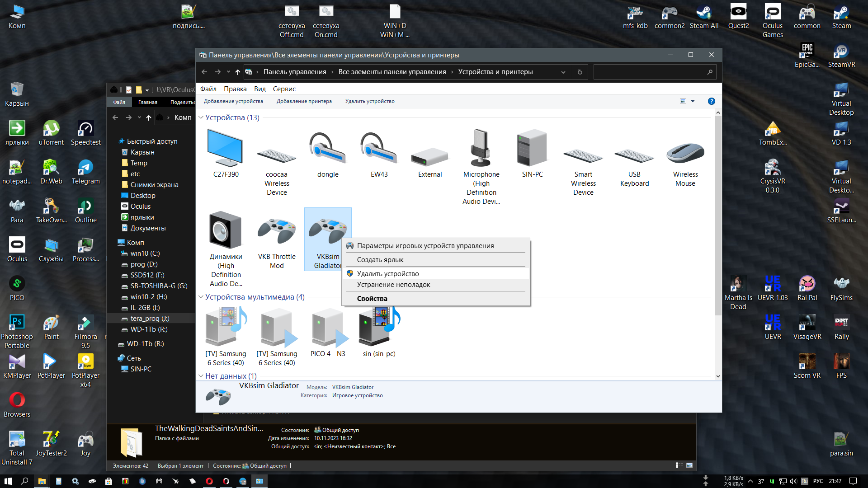868x488 pixels.
Task: Refresh the Devices and Printers view
Action: (580, 72)
